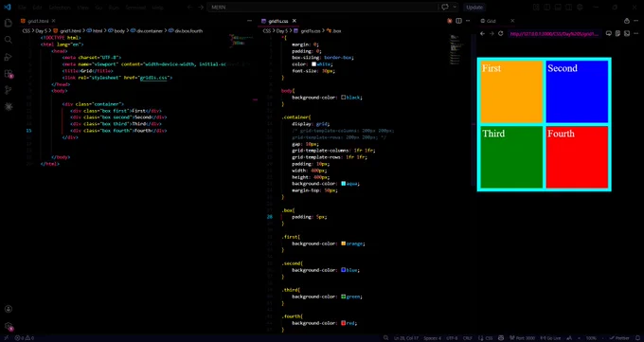Screen dimensions: 644x342
Task: Go forward in the preview browser
Action: (492, 34)
